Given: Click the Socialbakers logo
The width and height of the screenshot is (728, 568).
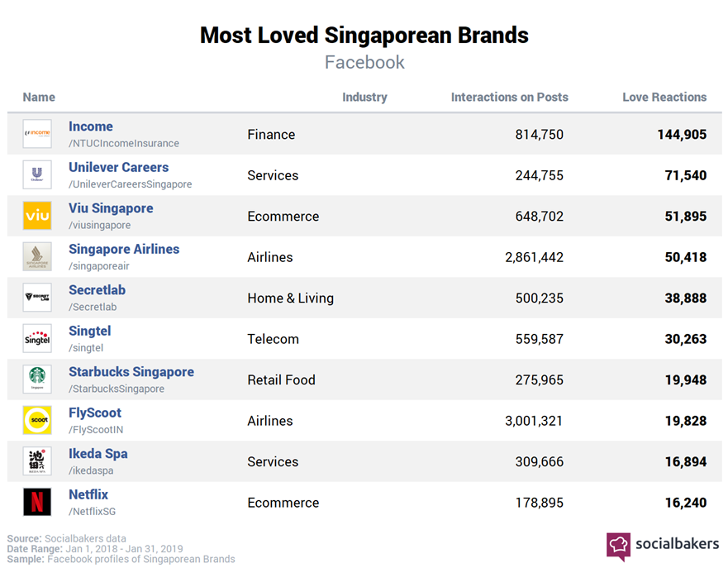Looking at the screenshot, I should pos(663,547).
